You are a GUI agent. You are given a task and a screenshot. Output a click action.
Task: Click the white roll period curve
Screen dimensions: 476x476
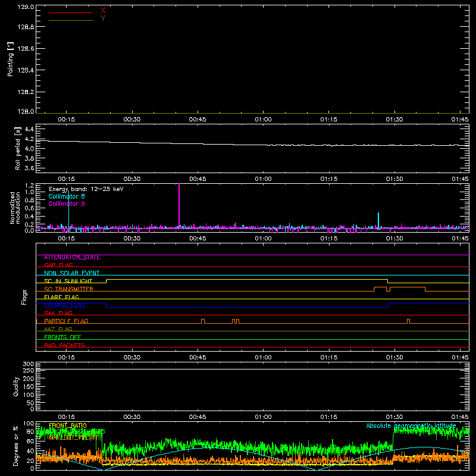click(252, 145)
